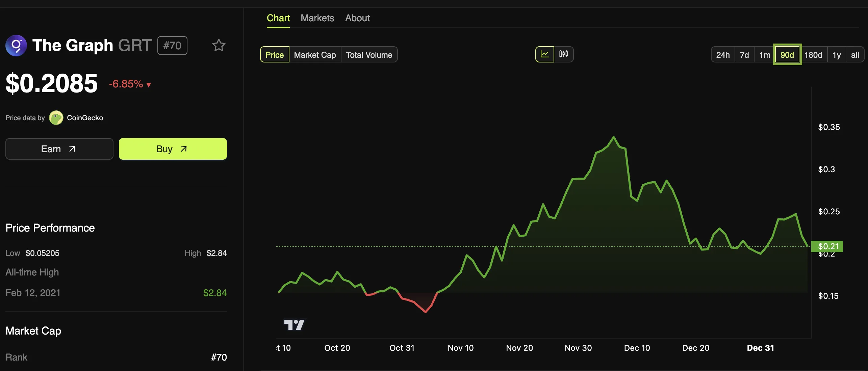Click The Graph GRT coin logo

point(16,46)
